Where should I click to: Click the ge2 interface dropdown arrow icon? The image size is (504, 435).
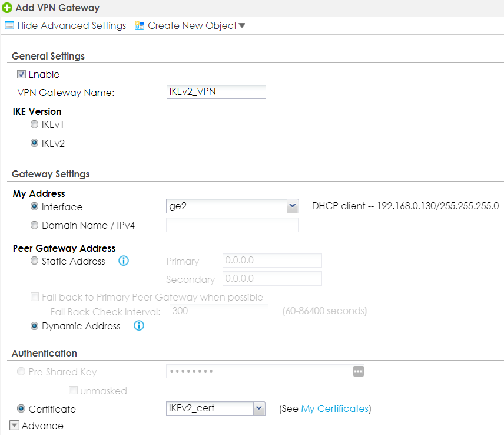(x=293, y=206)
